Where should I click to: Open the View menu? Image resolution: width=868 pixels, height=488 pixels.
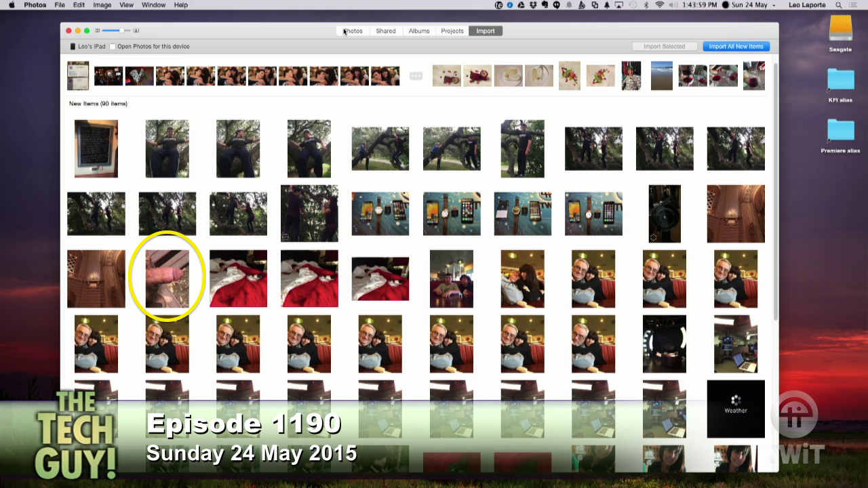[127, 5]
